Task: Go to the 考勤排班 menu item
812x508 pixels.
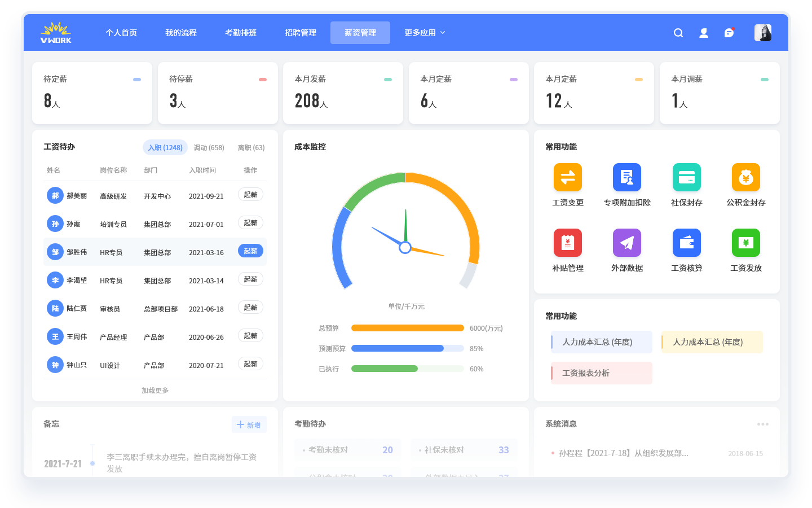Action: (241, 33)
